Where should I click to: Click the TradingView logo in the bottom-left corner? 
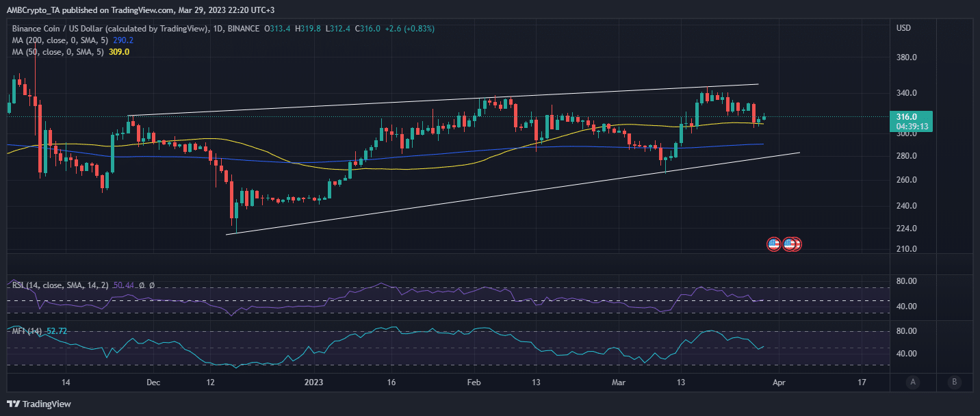point(38,404)
